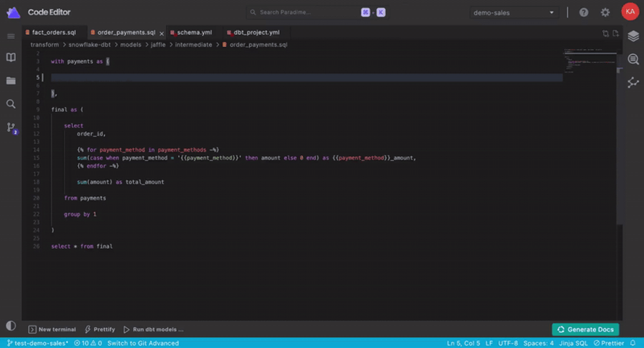Click the Generate Docs button
This screenshot has width=644, height=348.
click(x=586, y=329)
